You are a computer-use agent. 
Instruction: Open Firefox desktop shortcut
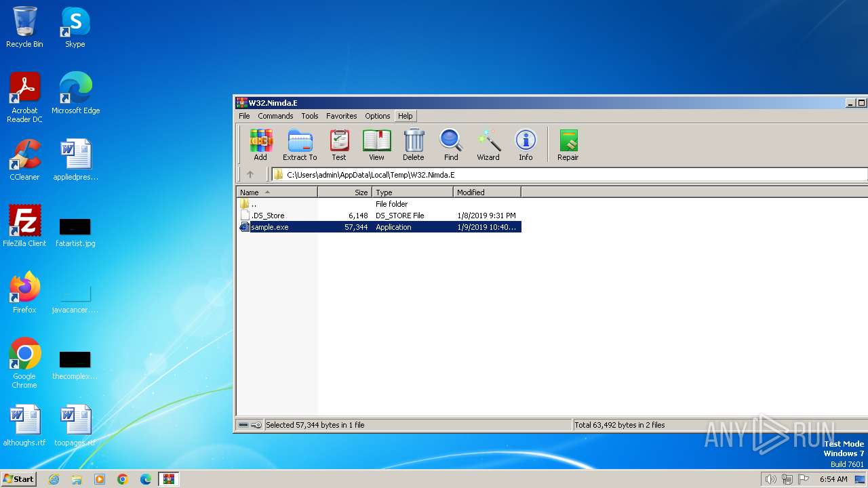(24, 293)
